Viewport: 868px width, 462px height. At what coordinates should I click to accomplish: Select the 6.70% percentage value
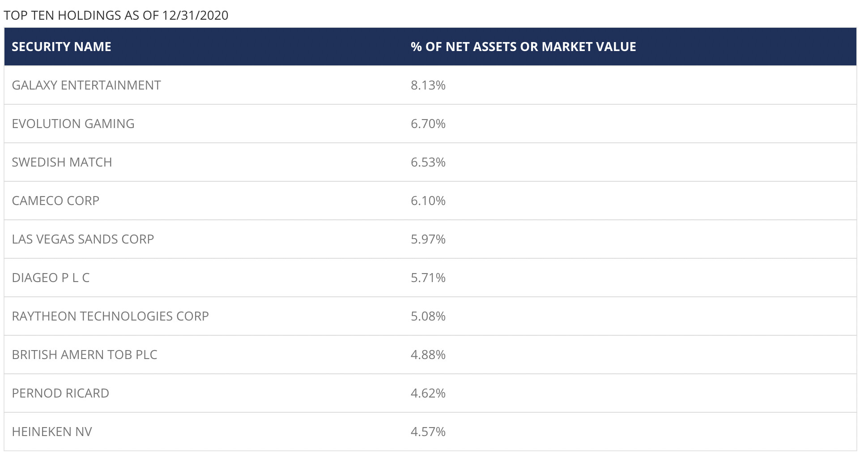[428, 124]
